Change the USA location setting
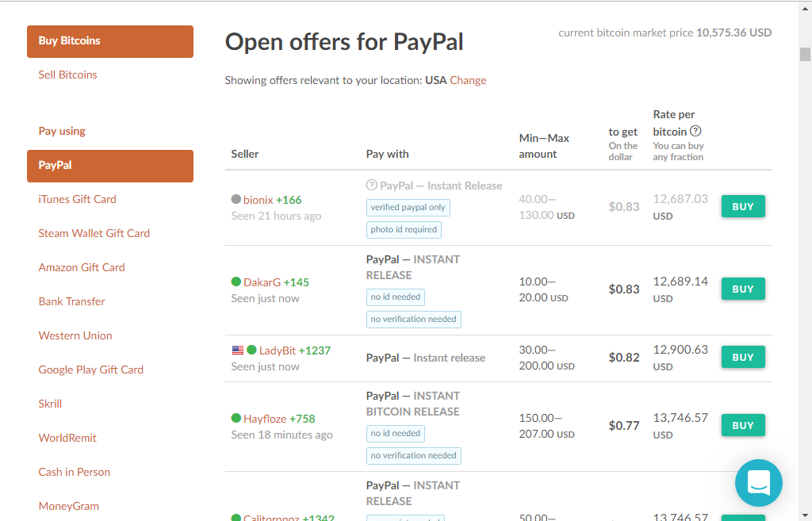Image resolution: width=812 pixels, height=521 pixels. click(x=468, y=81)
